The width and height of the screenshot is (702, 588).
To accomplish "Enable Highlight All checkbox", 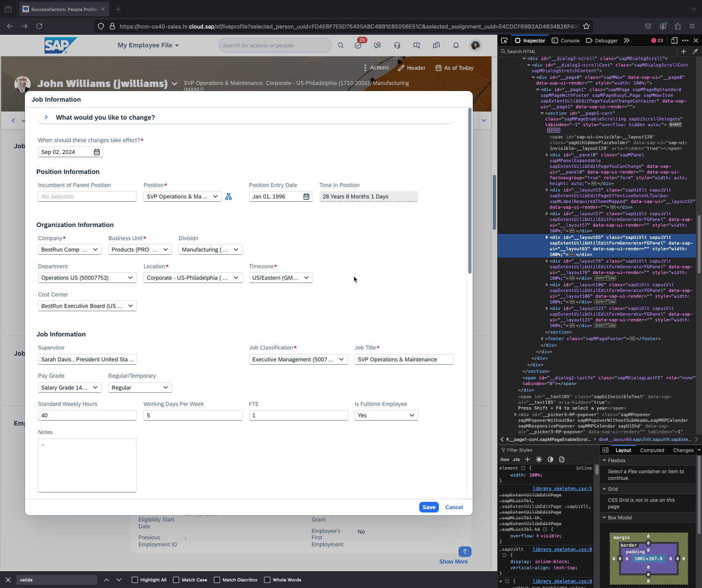I will 135,580.
